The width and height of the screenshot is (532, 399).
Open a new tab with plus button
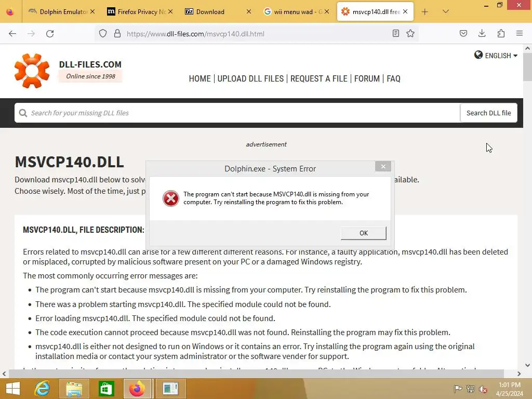pyautogui.click(x=425, y=12)
